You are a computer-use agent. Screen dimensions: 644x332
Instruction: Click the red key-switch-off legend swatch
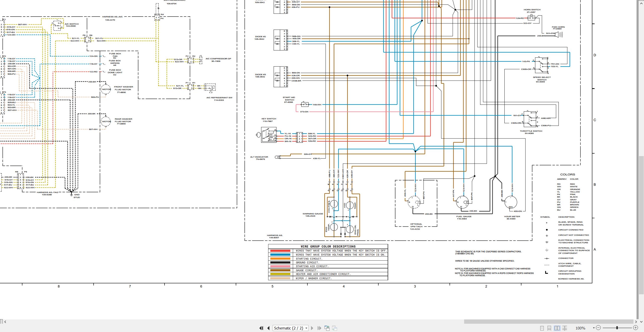coord(280,251)
